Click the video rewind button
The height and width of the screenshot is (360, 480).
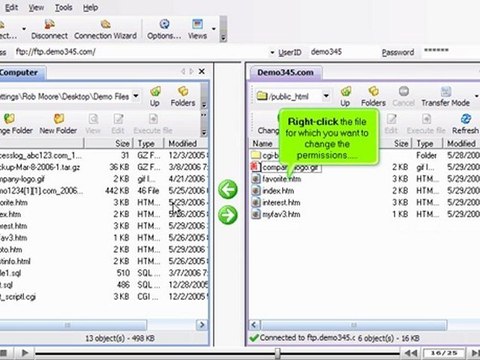point(411,353)
